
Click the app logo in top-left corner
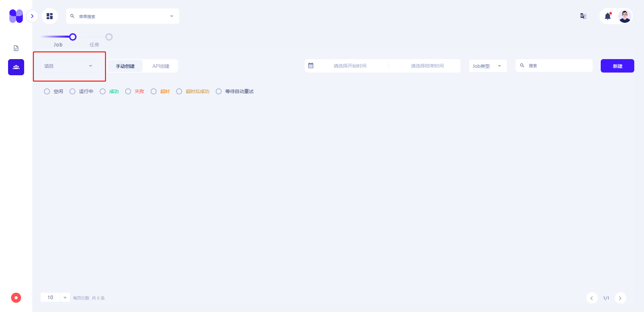pos(16,16)
